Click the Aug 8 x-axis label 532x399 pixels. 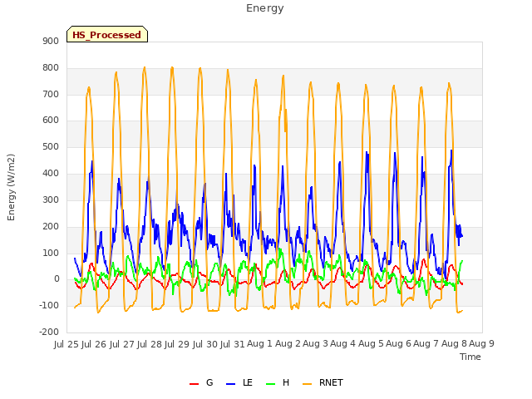point(454,343)
